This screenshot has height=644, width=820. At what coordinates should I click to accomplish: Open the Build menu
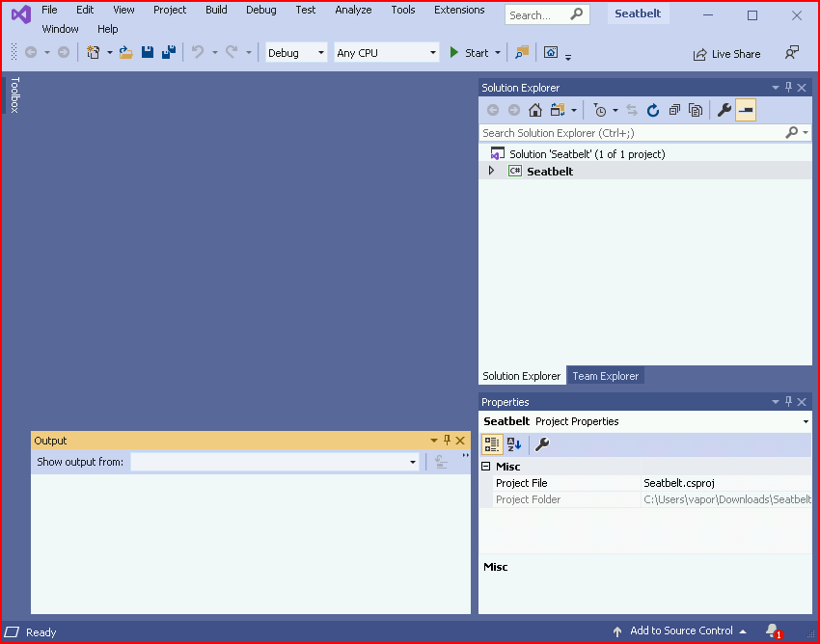point(216,10)
